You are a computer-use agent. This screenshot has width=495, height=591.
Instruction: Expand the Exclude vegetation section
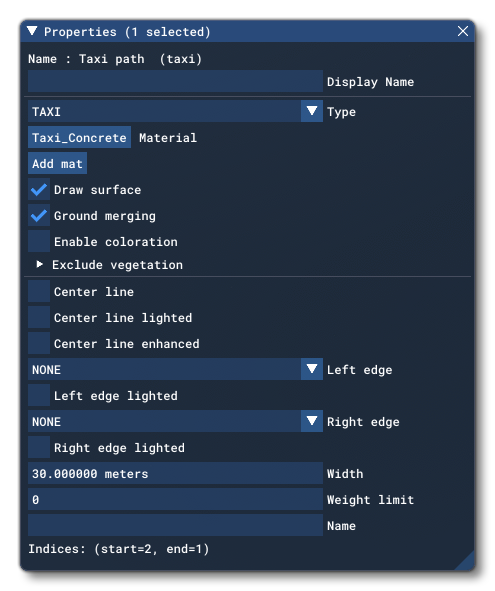tap(39, 264)
